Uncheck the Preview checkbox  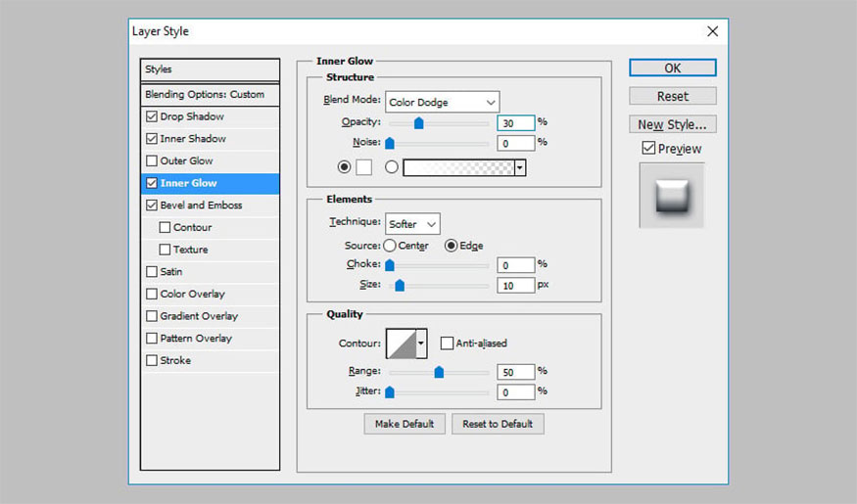pos(648,149)
